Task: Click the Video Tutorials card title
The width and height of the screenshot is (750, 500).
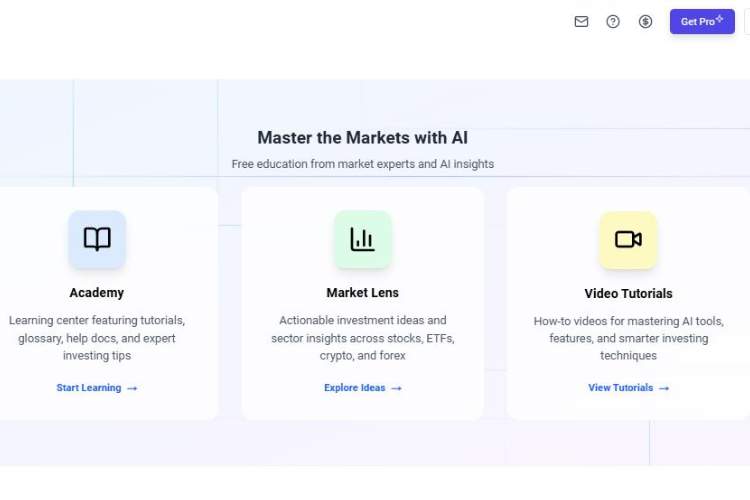Action: (x=628, y=294)
